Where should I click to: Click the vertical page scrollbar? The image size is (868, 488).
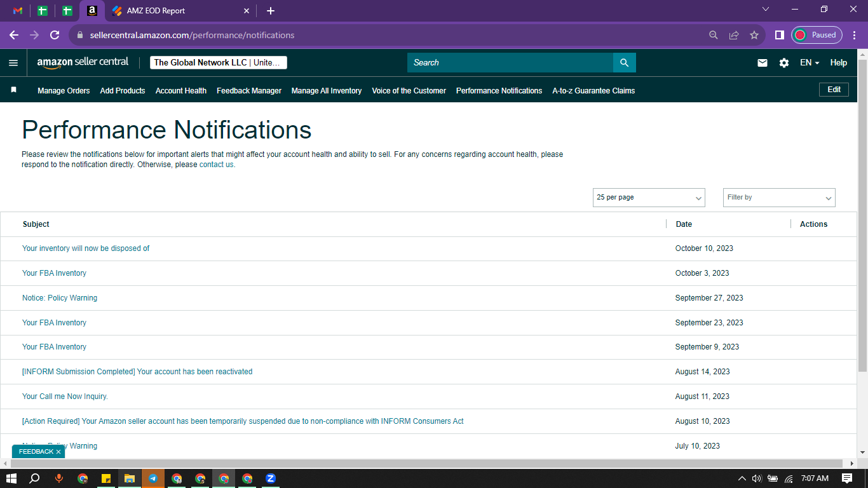click(862, 216)
